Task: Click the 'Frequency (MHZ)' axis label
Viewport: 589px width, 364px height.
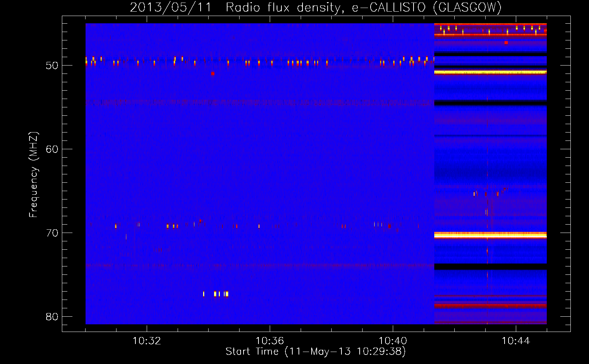Action: (33, 175)
